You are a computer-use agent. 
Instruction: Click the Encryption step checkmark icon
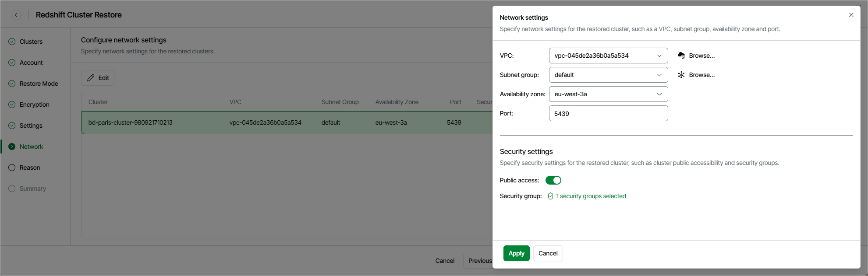tap(12, 105)
